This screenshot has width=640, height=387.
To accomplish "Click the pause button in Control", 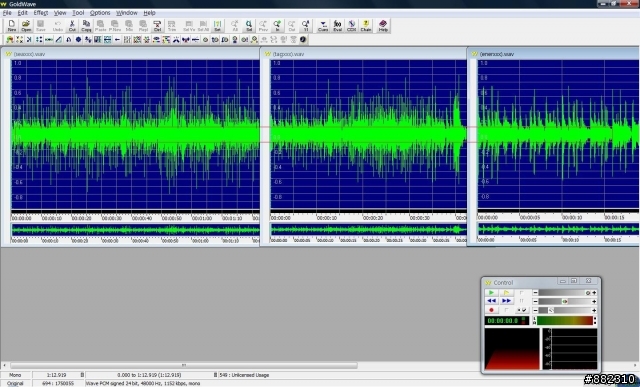I will 522,301.
